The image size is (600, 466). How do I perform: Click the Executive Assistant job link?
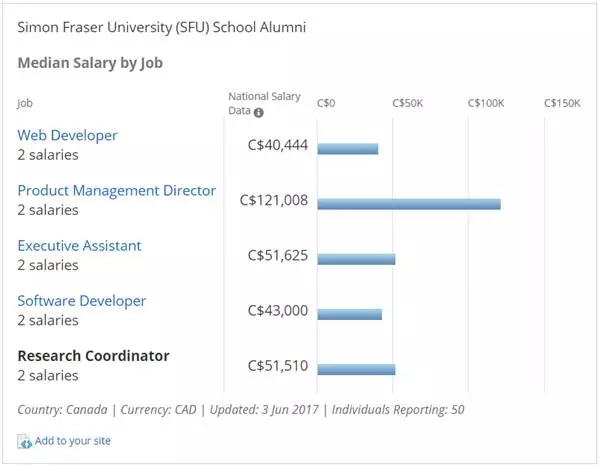coord(79,246)
